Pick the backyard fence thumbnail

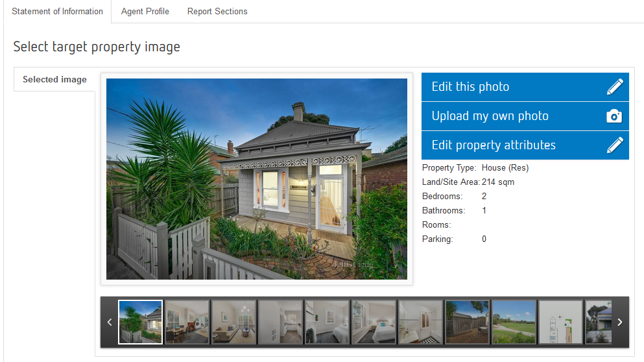468,322
